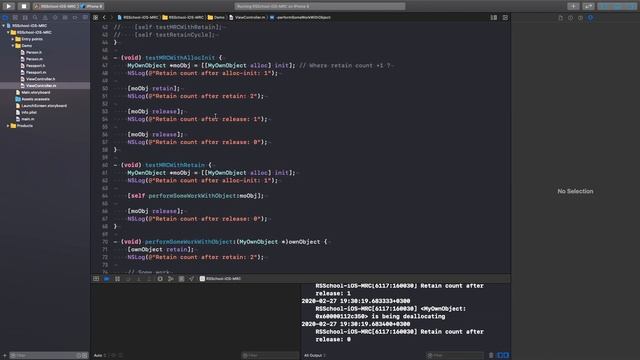Image resolution: width=640 pixels, height=360 pixels.
Task: Click the code review (enter/return arrows) button
Action: tap(588, 6)
